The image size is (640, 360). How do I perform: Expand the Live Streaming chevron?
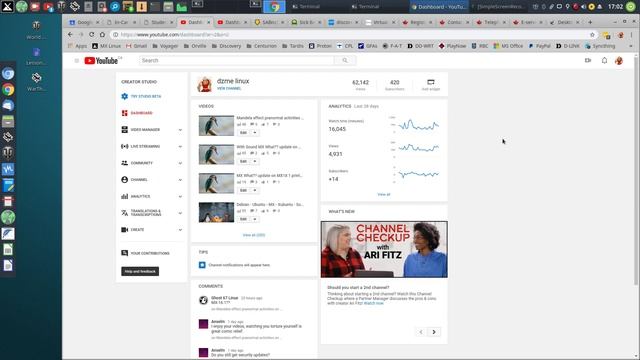coord(180,147)
